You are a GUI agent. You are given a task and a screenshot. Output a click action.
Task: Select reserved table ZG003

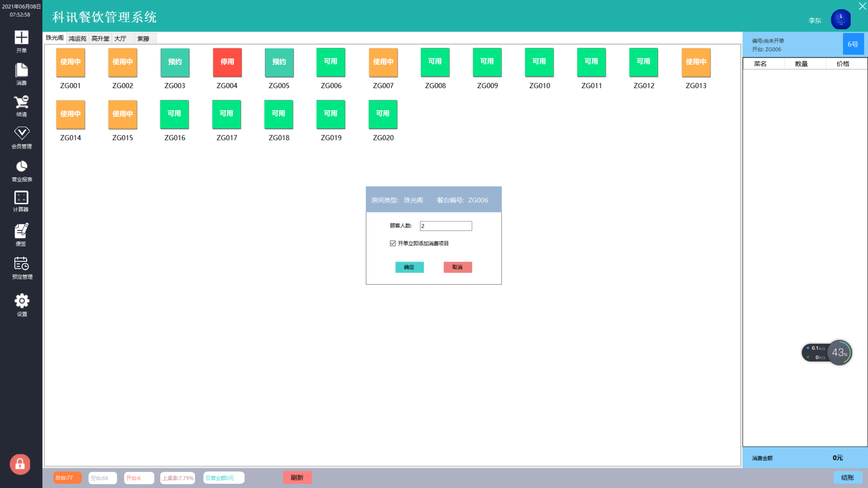coord(175,62)
